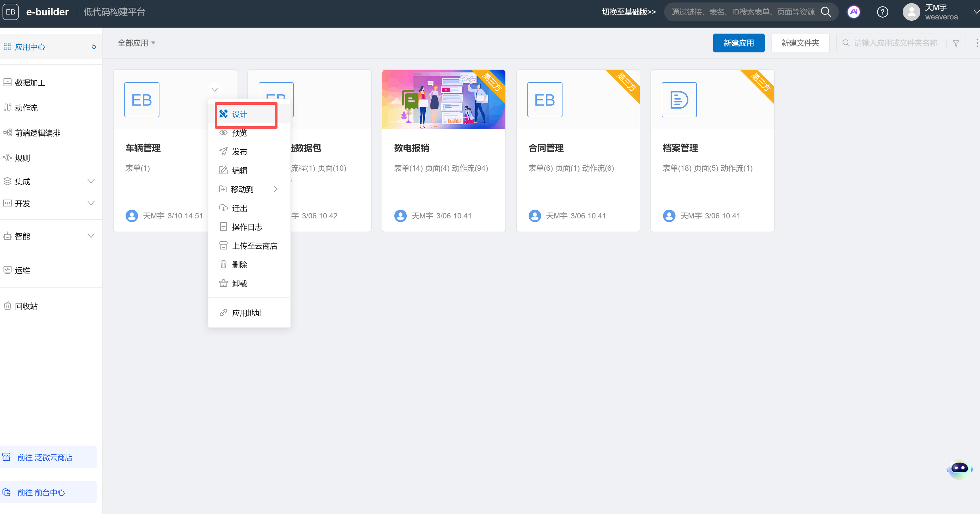Select 设计 from the context menu
980x514 pixels.
[x=240, y=114]
